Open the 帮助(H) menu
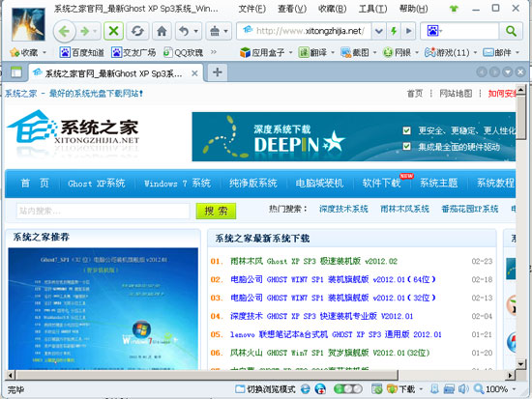The width and height of the screenshot is (532, 399). (413, 9)
